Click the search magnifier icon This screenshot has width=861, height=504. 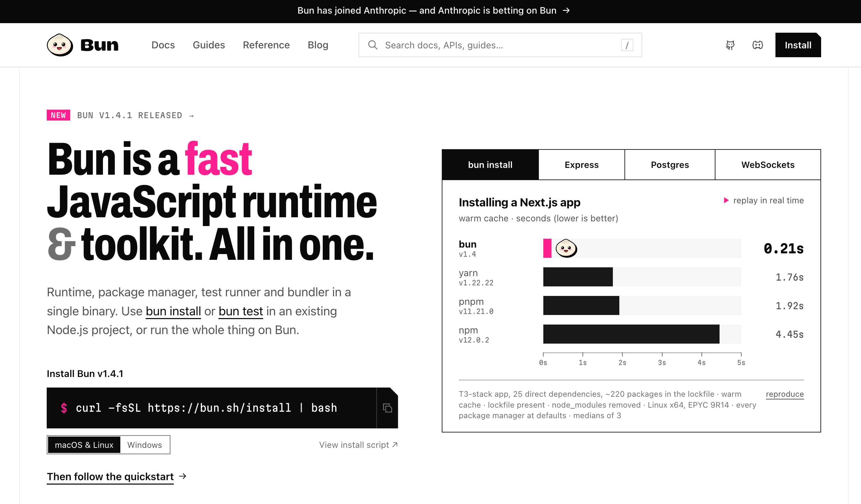[373, 45]
